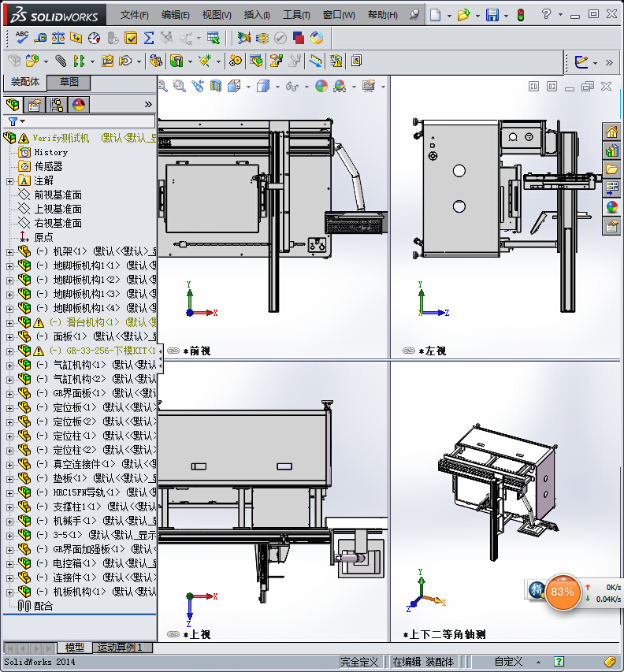The image size is (624, 672).
Task: Open File Explorer folder icon in task pane
Action: [611, 169]
